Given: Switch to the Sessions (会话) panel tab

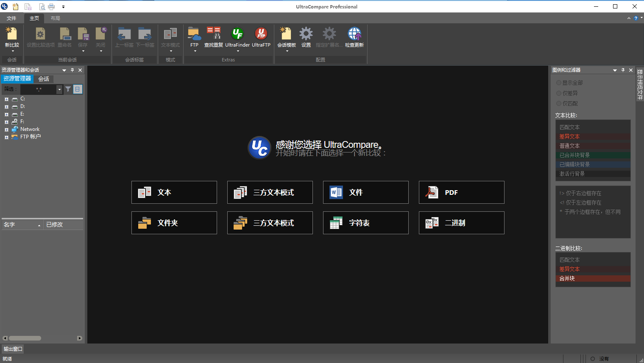Looking at the screenshot, I should [x=44, y=79].
